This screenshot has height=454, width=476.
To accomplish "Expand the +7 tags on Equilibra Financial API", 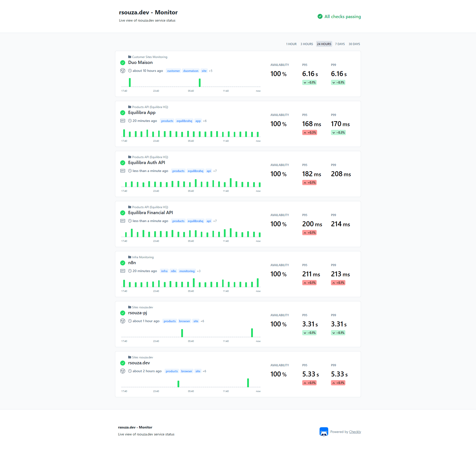I will (215, 221).
